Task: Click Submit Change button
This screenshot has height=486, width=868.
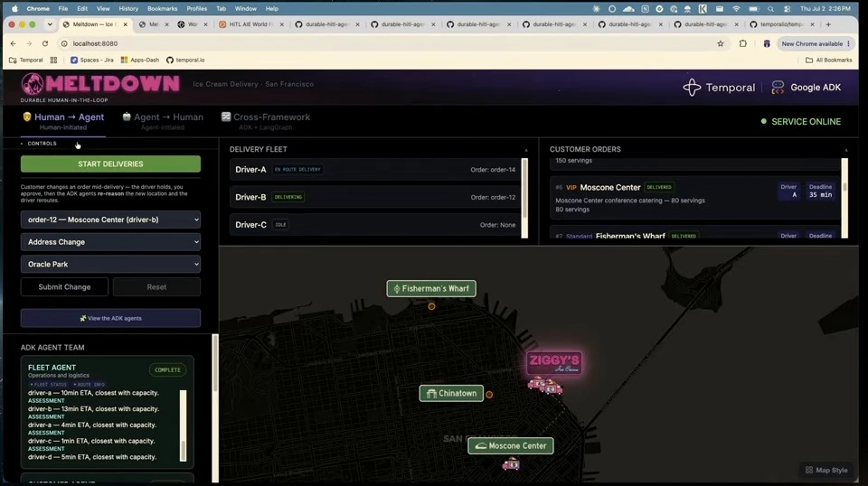Action: [64, 287]
